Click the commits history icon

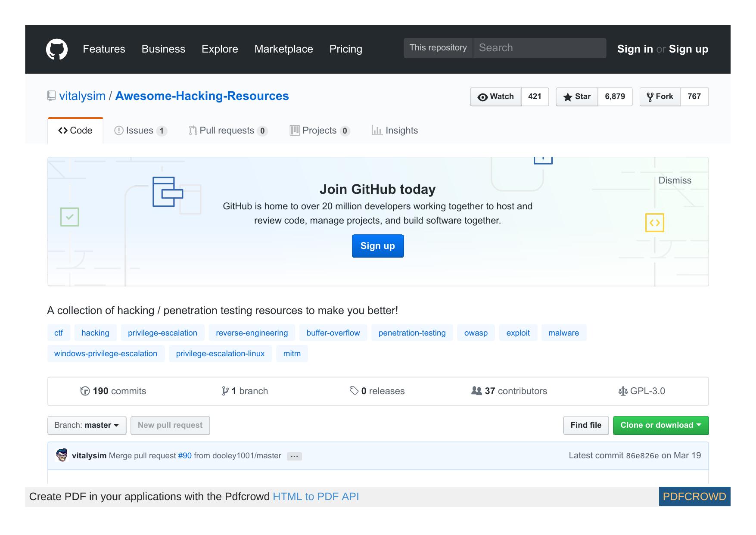coord(86,391)
